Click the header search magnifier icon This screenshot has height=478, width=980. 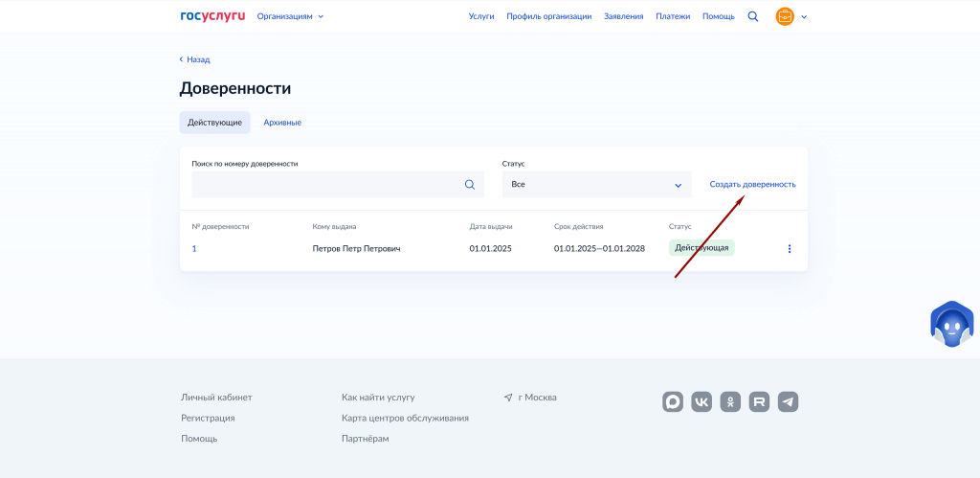tap(752, 16)
